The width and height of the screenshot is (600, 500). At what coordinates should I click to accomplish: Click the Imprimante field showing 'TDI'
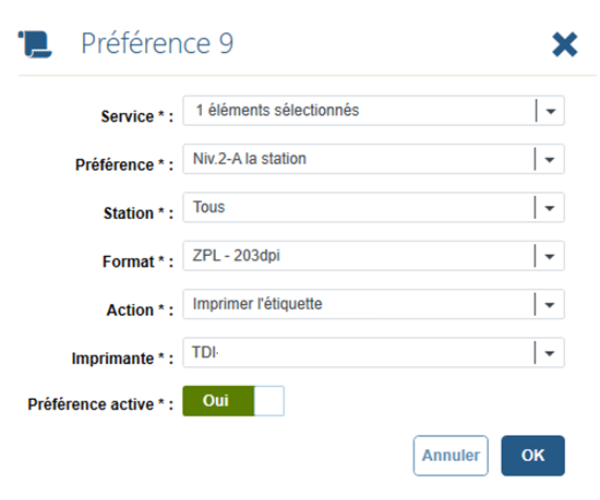[x=373, y=353]
